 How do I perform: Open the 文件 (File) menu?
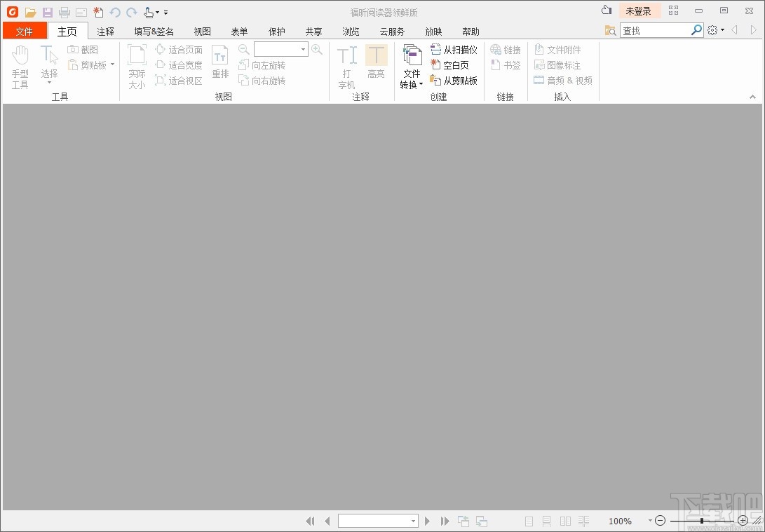pyautogui.click(x=25, y=31)
